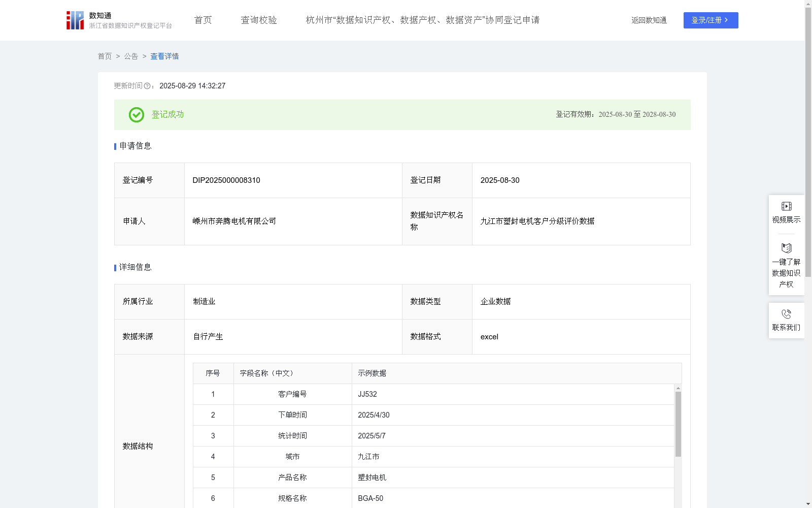The image size is (812, 508).
Task: Click example value BGA-50
Action: coord(370,498)
